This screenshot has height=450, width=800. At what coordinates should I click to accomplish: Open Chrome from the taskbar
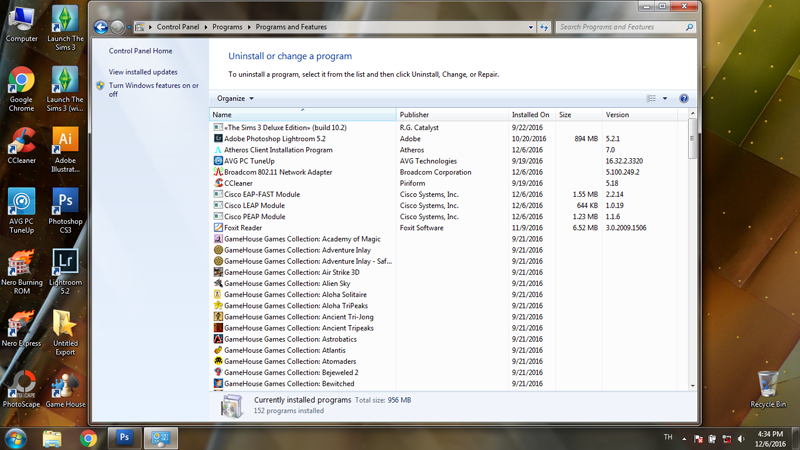coord(88,438)
